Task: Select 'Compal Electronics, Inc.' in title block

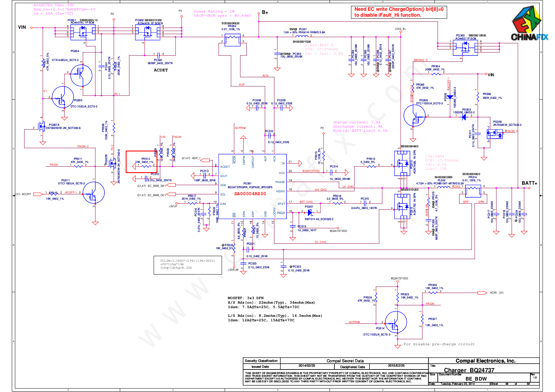Action: coord(485,361)
